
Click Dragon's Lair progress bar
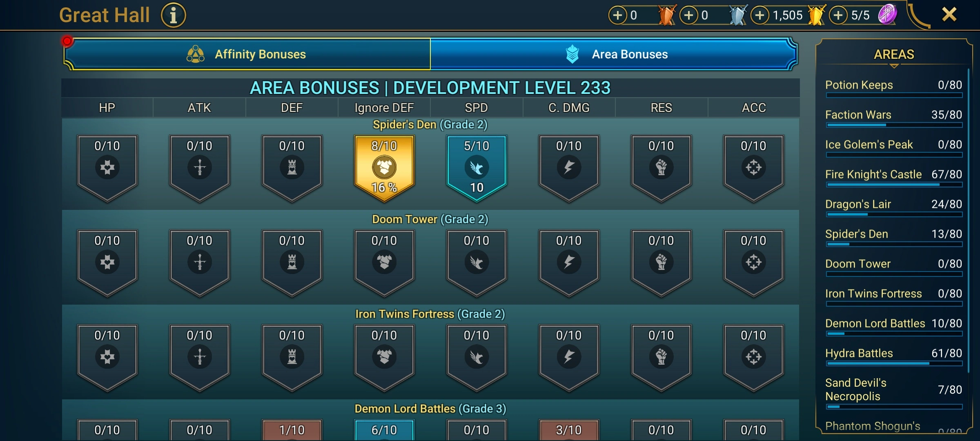[894, 214]
